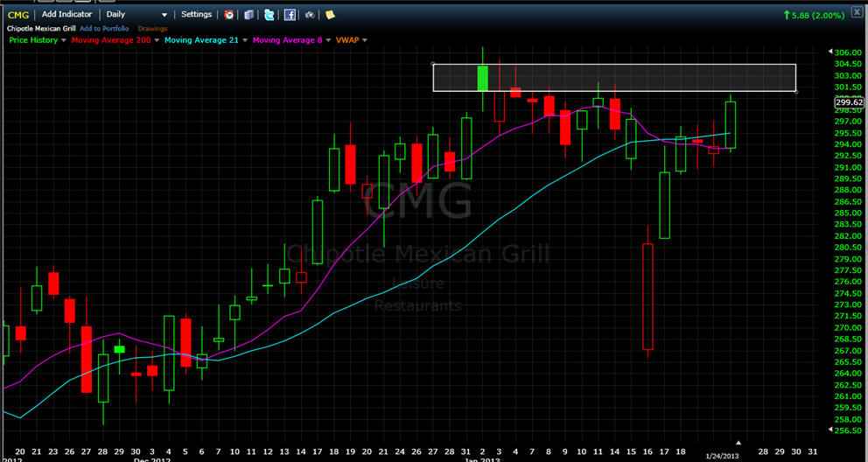Expand the Moving Average 8 options arrow

(x=329, y=40)
